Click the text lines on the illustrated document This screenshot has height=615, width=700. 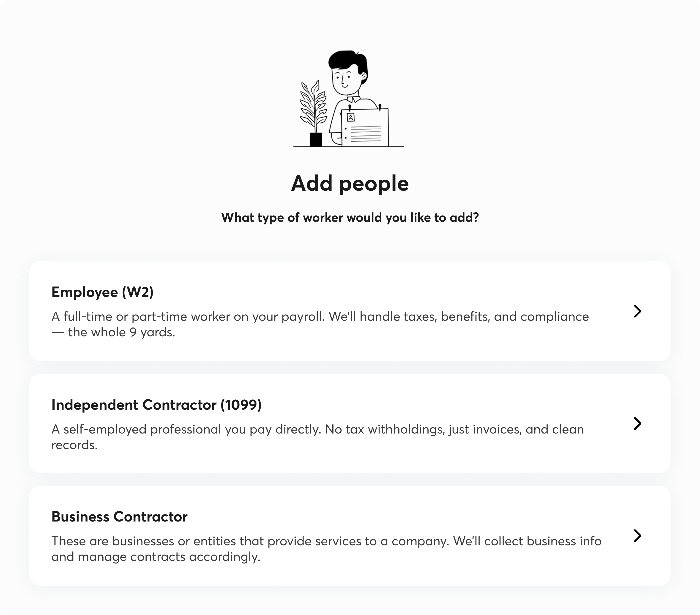(x=366, y=134)
